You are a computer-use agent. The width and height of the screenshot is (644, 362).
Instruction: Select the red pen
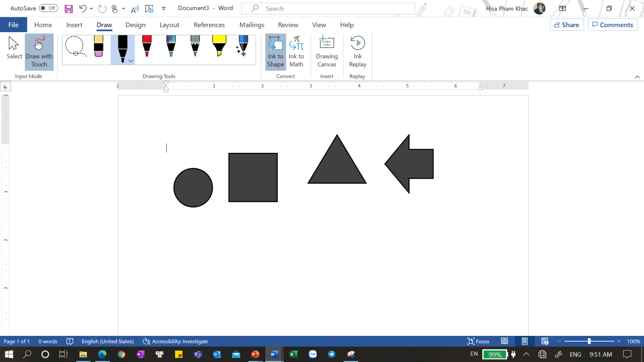tap(147, 46)
